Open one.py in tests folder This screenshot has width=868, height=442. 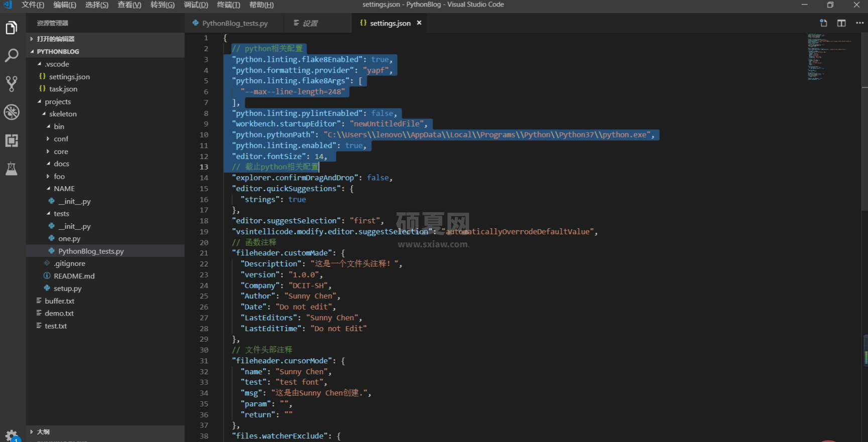click(x=105, y=239)
